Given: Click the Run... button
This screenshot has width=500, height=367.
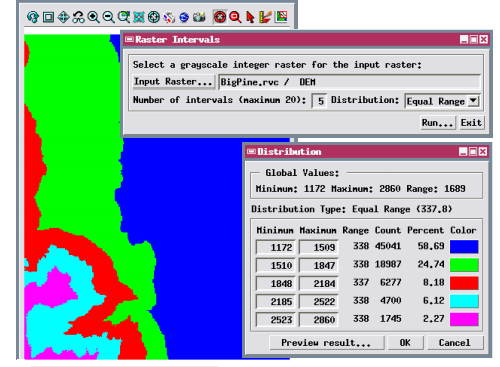Looking at the screenshot, I should coord(438,123).
